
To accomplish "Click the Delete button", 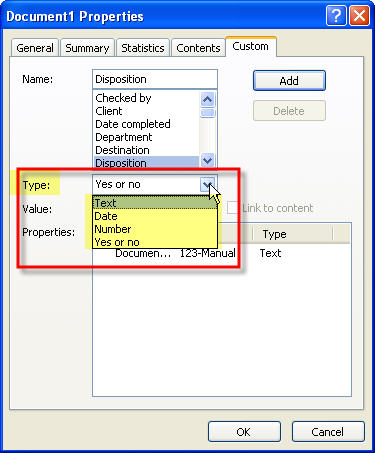I will [x=289, y=111].
